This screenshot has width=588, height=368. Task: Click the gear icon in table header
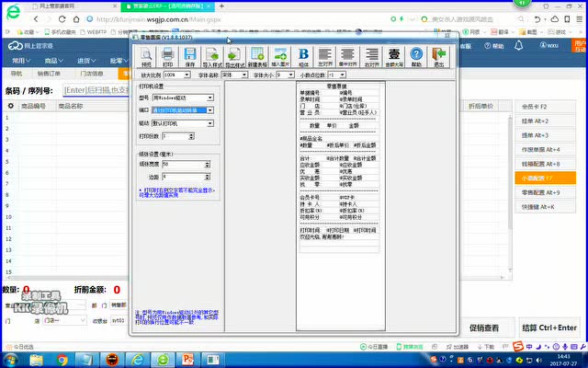(x=10, y=106)
